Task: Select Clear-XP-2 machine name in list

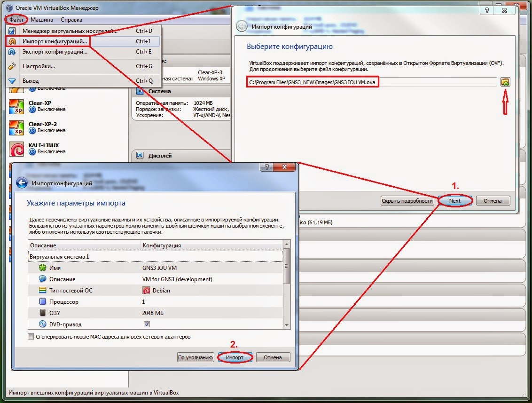Action: [42, 124]
